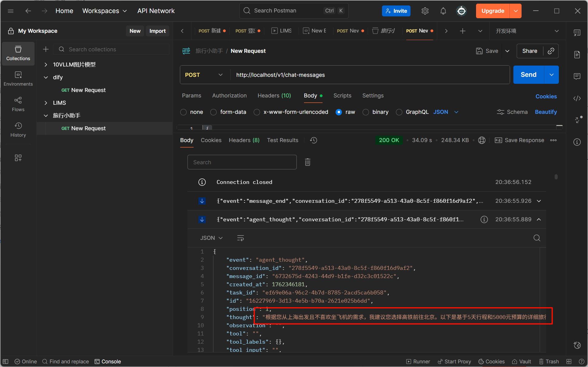Click the response history clock icon
Screen dimensions: 588x367
(313, 140)
